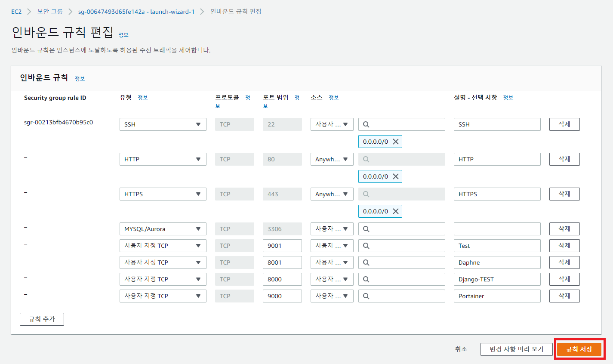The height and width of the screenshot is (364, 613).
Task: Remove the 0.0.0.0/0 chip under SSH source
Action: [x=396, y=142]
